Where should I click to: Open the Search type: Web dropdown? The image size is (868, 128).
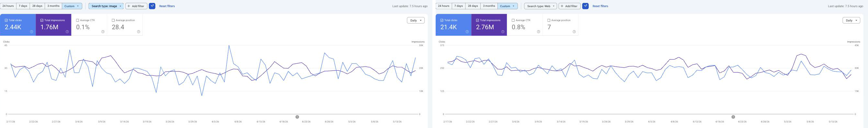540,6
